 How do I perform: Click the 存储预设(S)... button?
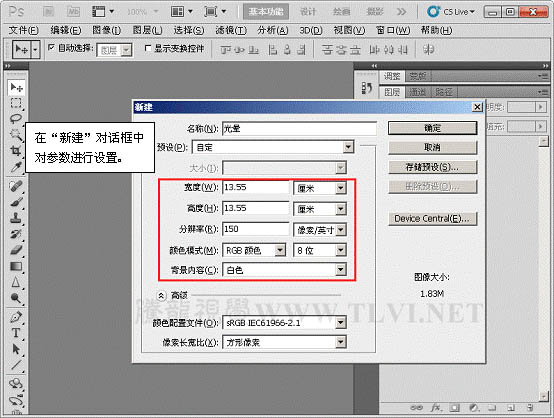tap(432, 167)
